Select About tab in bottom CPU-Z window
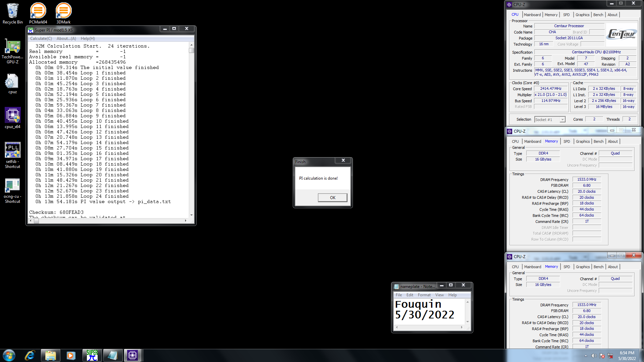This screenshot has width=644, height=362. (613, 267)
